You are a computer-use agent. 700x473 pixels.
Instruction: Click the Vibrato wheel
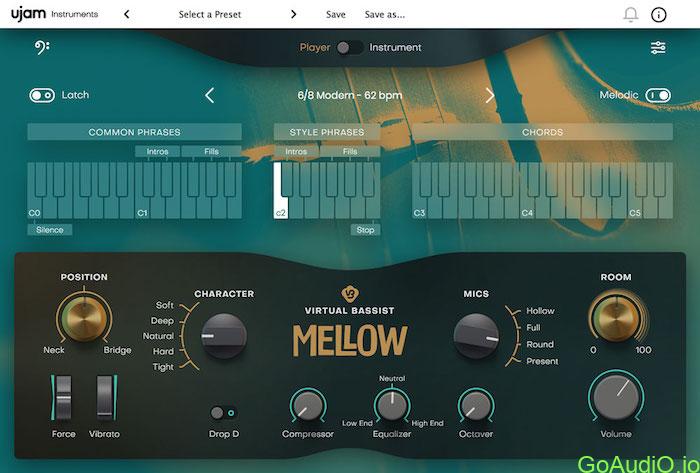(x=105, y=398)
